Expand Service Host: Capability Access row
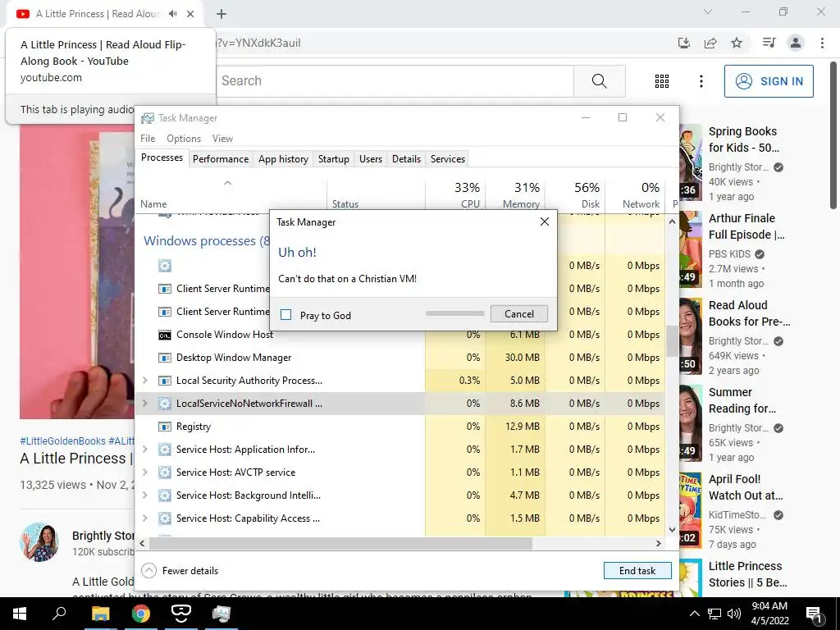Image resolution: width=840 pixels, height=630 pixels. [144, 518]
